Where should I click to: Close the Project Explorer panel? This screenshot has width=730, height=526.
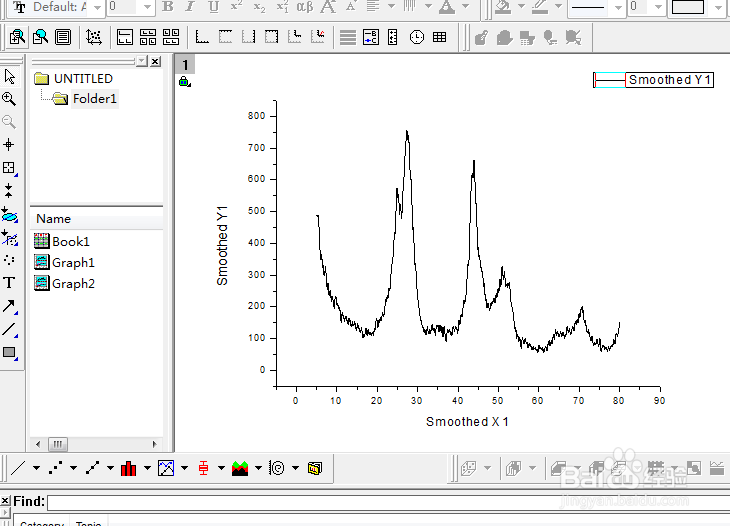point(155,61)
